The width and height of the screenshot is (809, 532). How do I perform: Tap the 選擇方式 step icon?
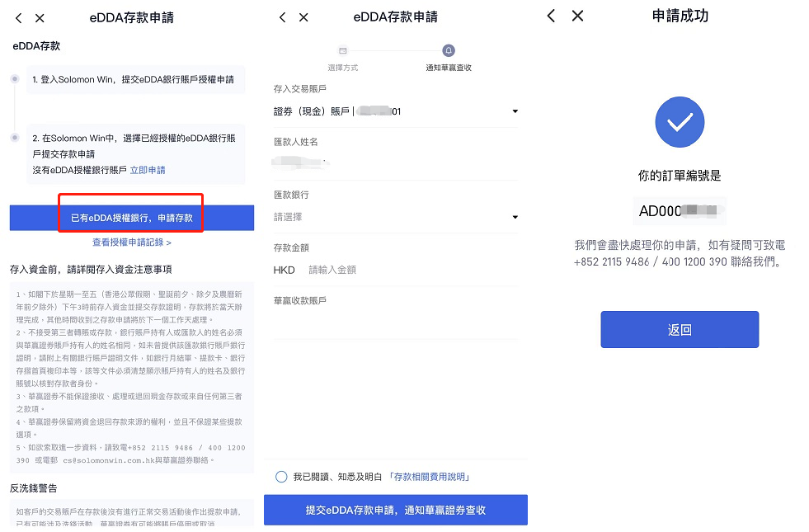342,50
